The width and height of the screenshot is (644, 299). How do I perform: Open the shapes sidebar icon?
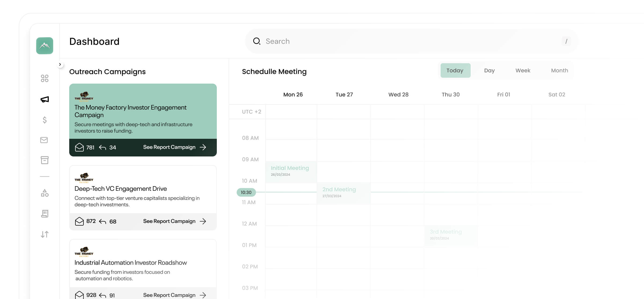(45, 193)
